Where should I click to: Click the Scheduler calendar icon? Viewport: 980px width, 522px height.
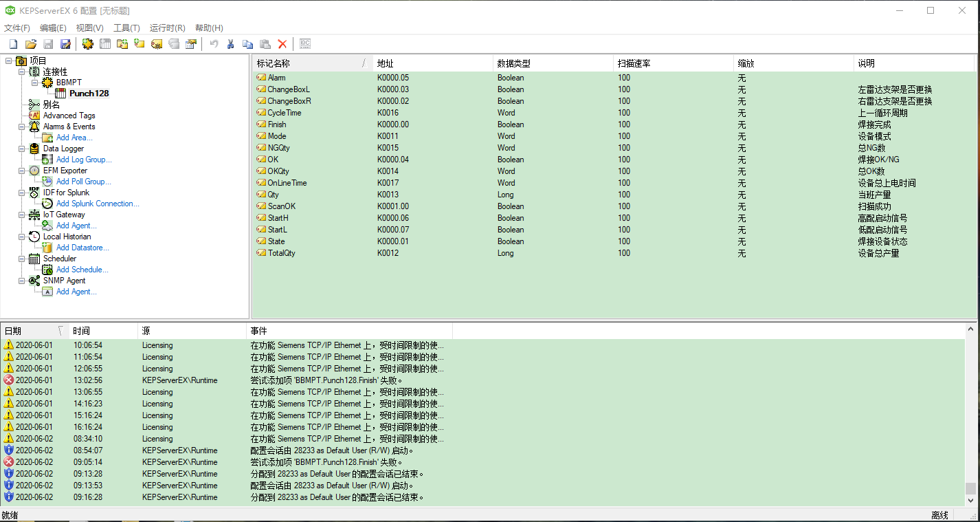(34, 259)
